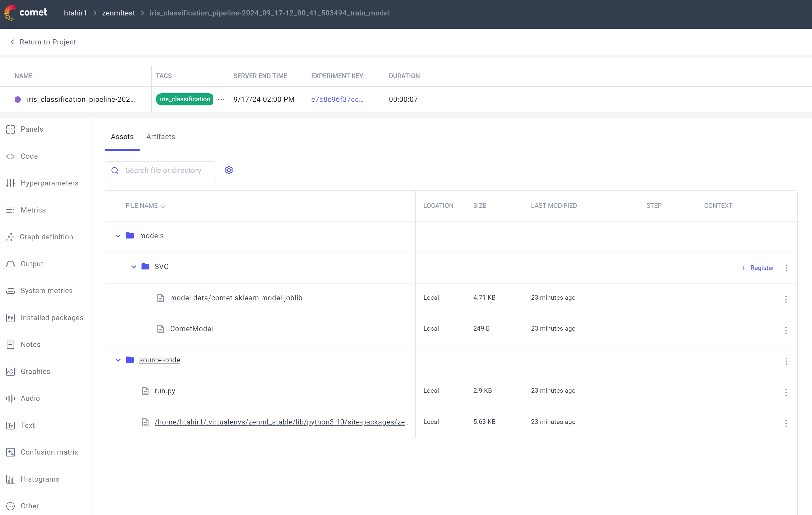Viewport: 812px width, 515px height.
Task: Open the /home/htahir1/.virtualenvs file link
Action: point(282,422)
